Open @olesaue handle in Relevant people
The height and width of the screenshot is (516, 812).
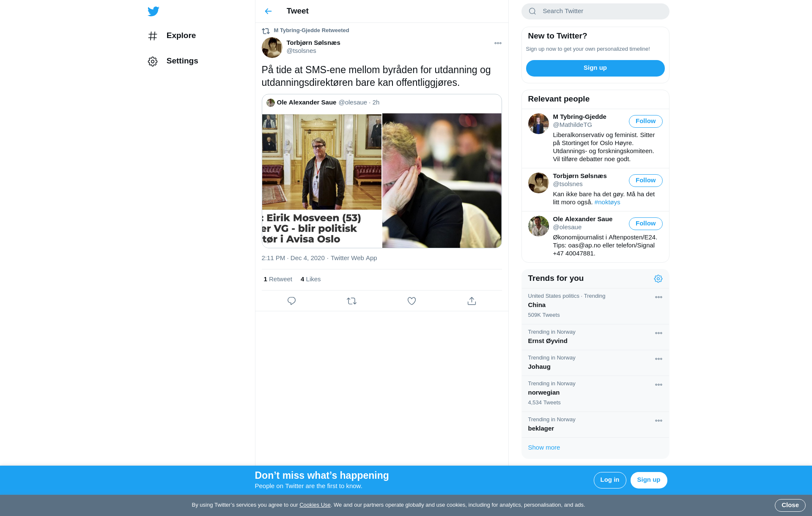567,227
